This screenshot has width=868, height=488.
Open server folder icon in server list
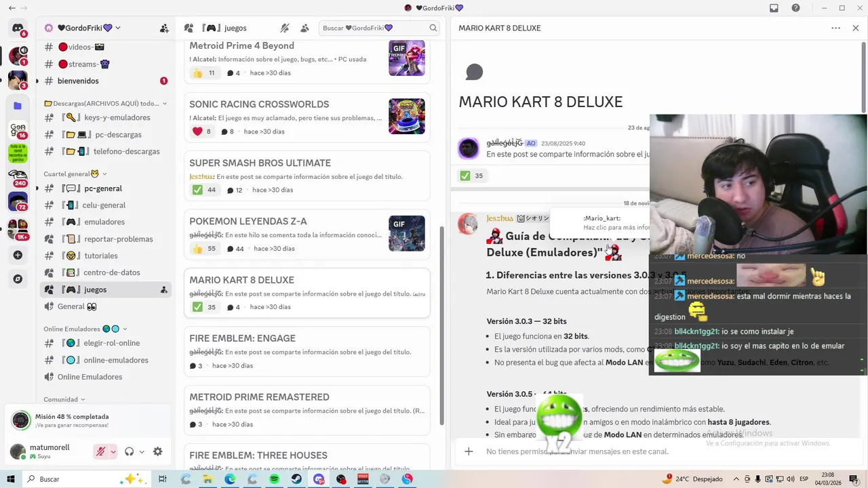point(18,106)
